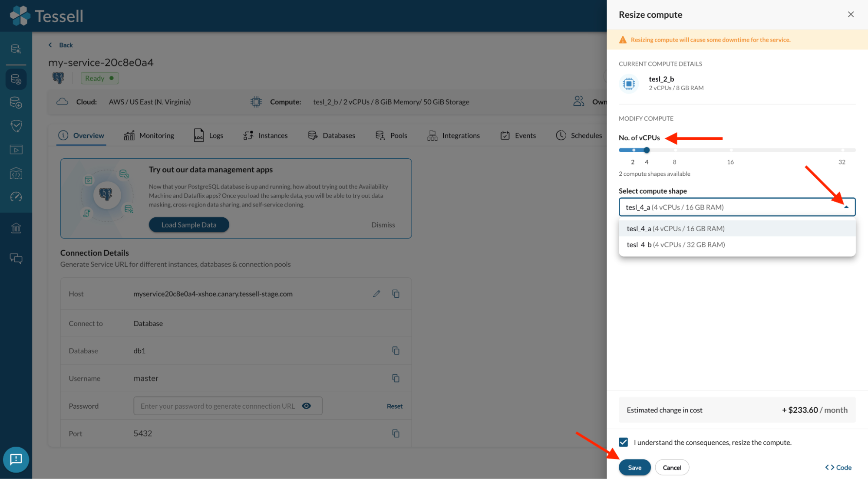Switch to the Events tab

[518, 135]
